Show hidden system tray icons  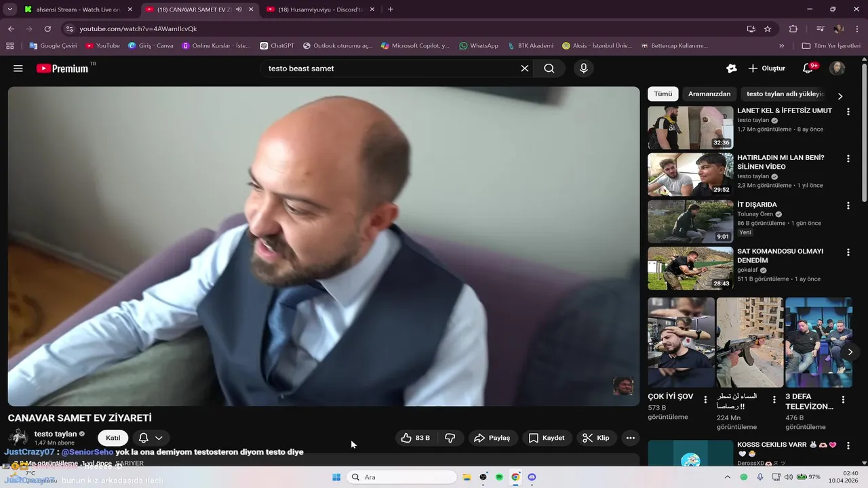[728, 477]
